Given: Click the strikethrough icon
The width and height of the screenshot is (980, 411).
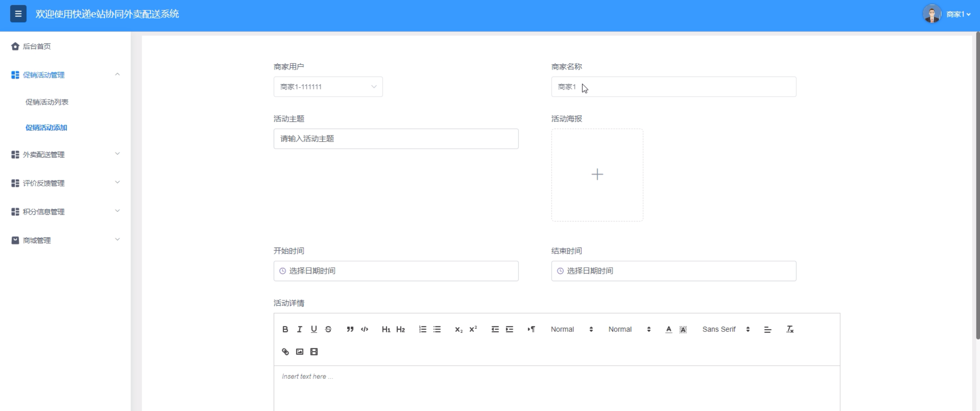Looking at the screenshot, I should click(x=328, y=329).
